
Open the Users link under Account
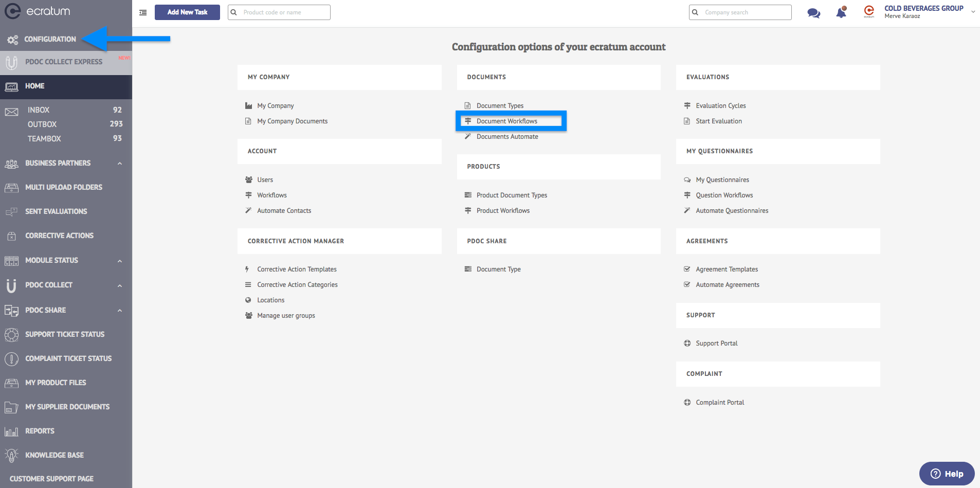tap(265, 180)
